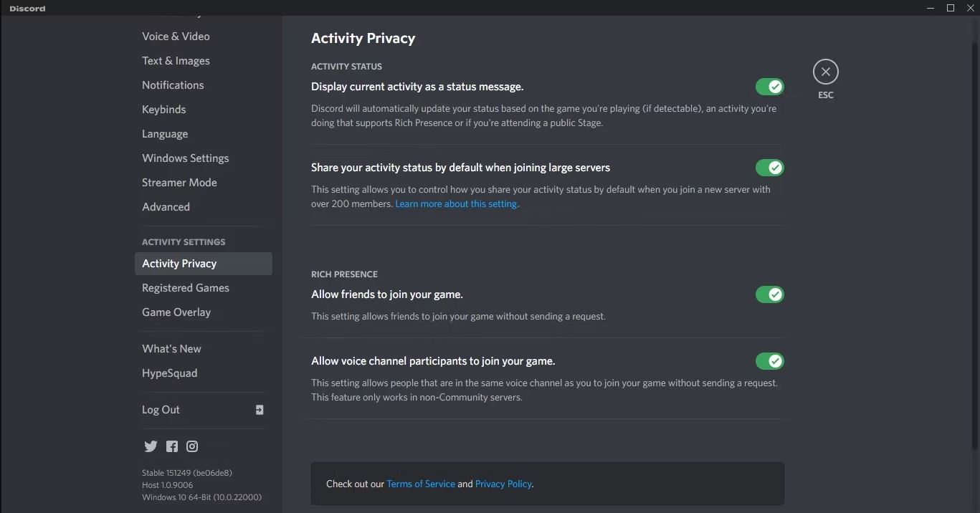Select Activity Privacy in sidebar
980x513 pixels.
coord(204,264)
